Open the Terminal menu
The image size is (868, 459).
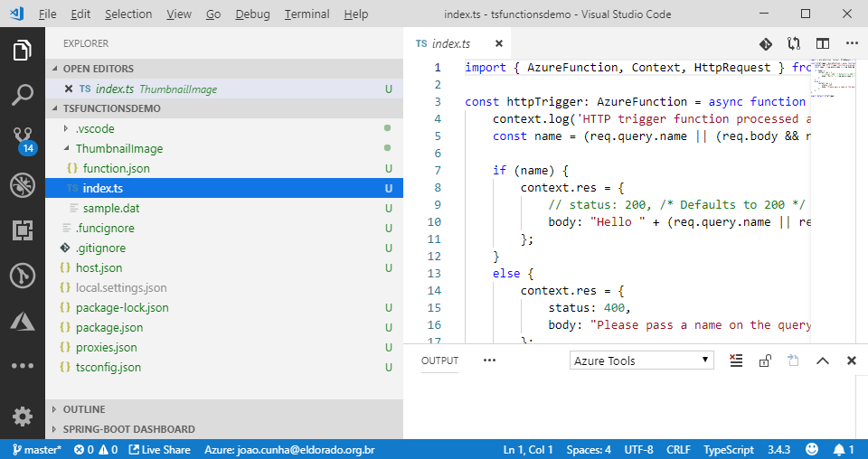point(307,14)
